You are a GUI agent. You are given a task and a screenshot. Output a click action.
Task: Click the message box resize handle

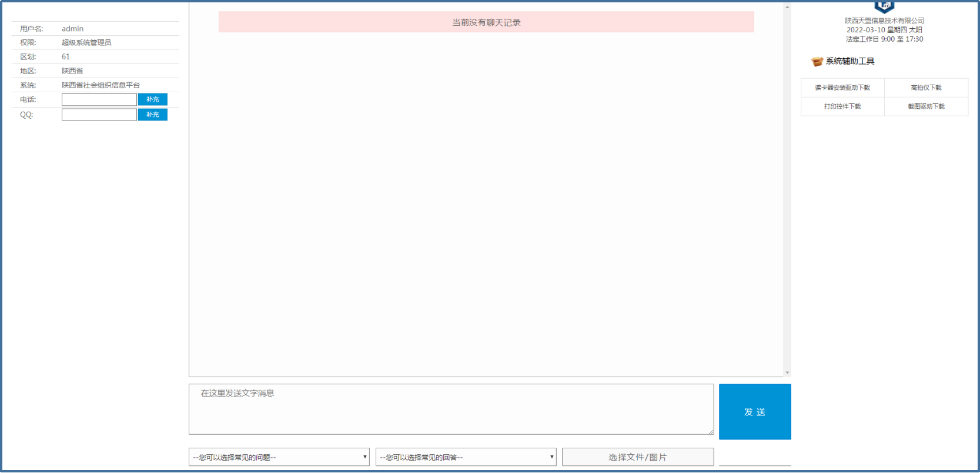[x=711, y=432]
